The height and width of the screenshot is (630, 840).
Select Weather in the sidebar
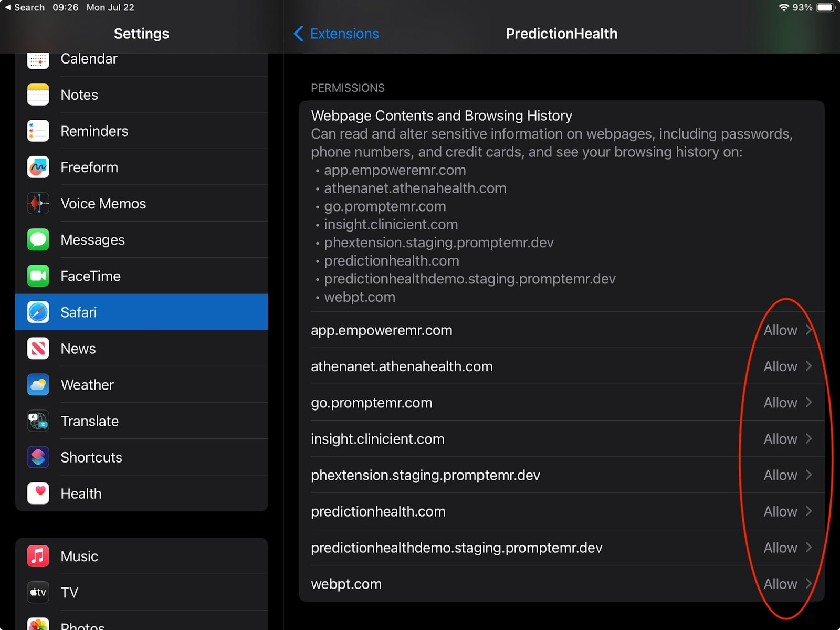click(142, 384)
